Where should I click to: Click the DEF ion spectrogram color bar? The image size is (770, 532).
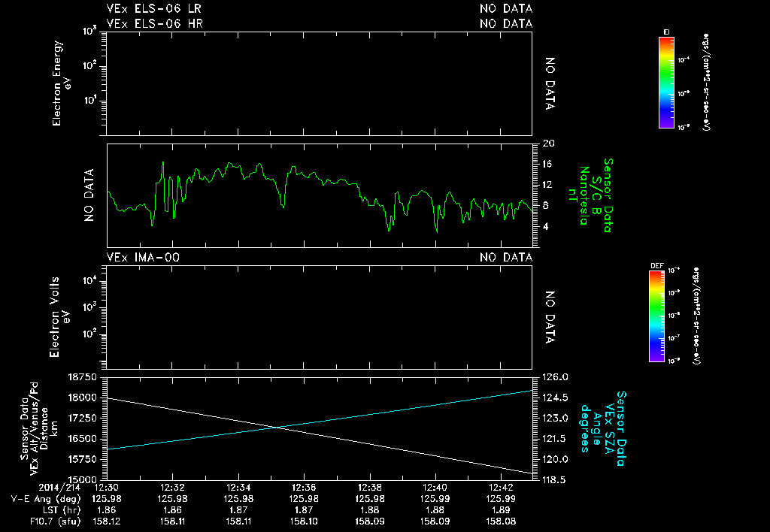pos(656,316)
